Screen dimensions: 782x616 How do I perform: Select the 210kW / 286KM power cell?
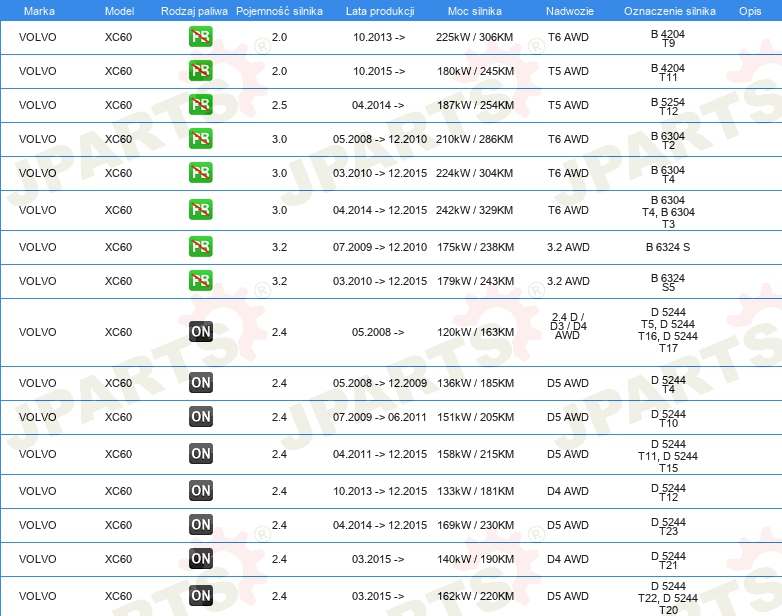click(x=474, y=139)
